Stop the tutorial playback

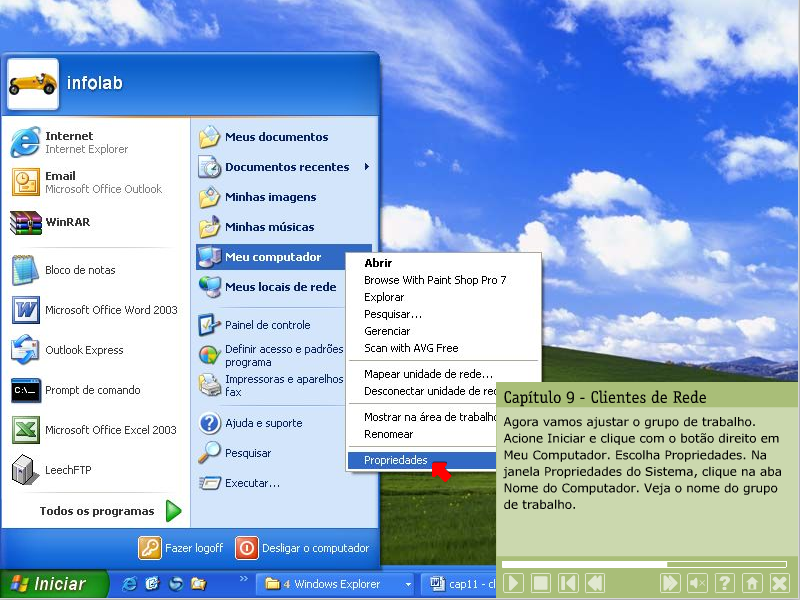540,583
